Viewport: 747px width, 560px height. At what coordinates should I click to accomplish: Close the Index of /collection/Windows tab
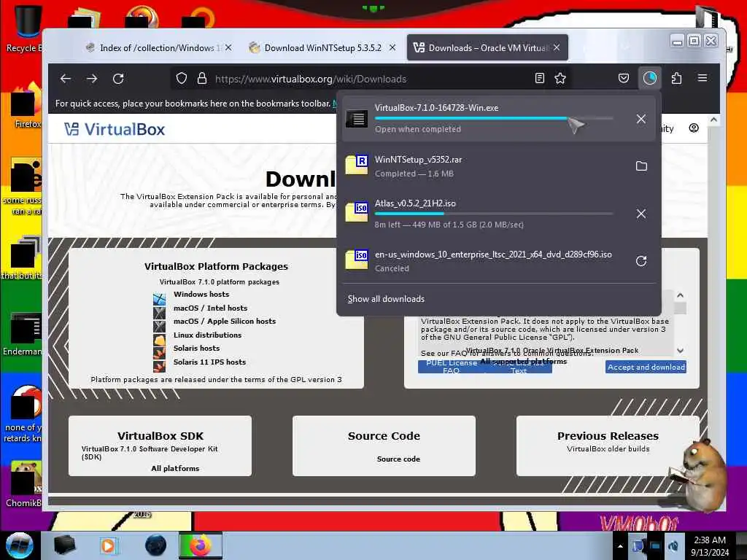(228, 47)
